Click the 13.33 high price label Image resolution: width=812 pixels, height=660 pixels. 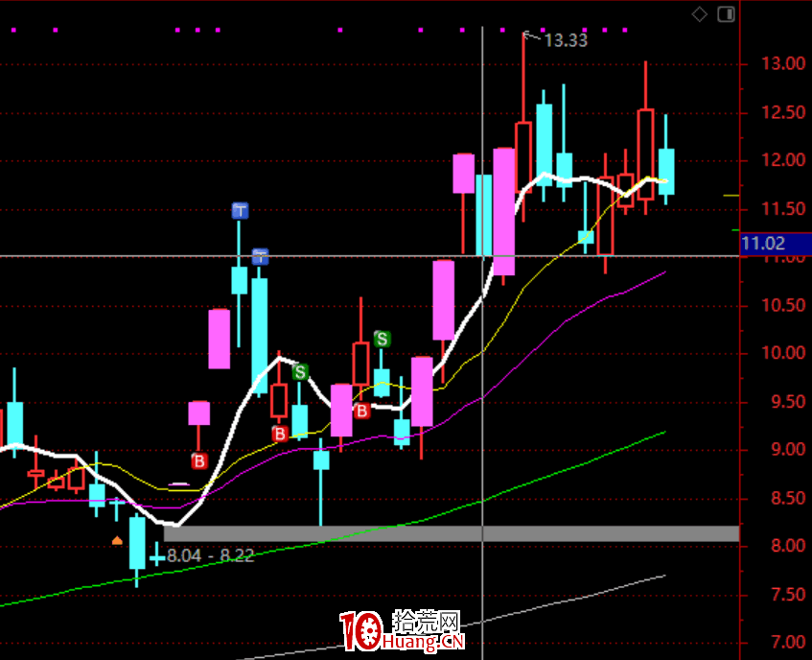[x=566, y=40]
